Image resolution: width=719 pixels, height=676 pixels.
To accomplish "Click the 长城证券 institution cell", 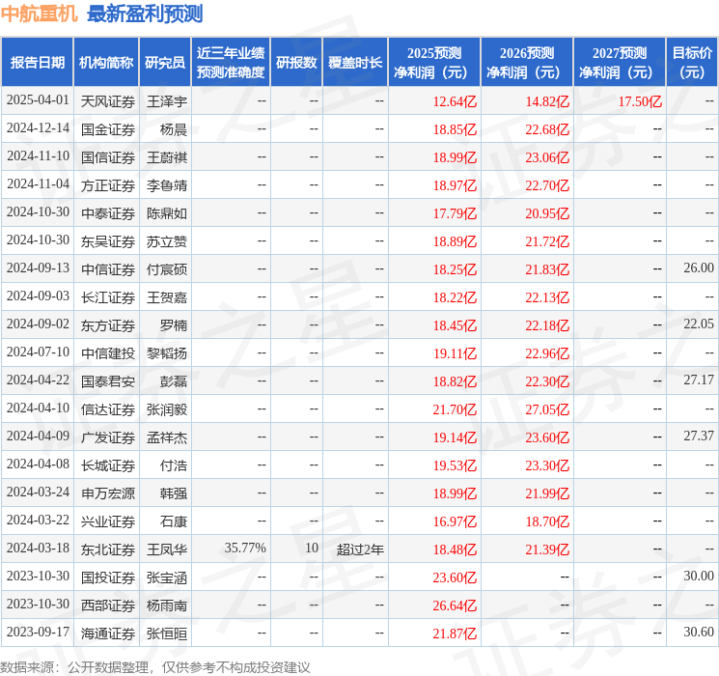I will pyautogui.click(x=108, y=465).
